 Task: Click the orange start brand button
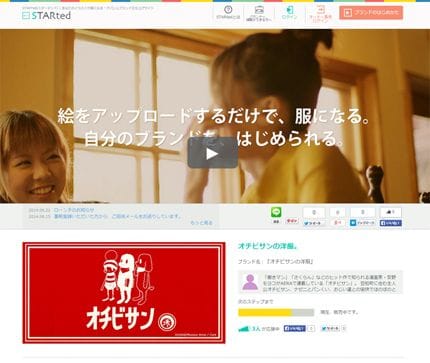[371, 13]
